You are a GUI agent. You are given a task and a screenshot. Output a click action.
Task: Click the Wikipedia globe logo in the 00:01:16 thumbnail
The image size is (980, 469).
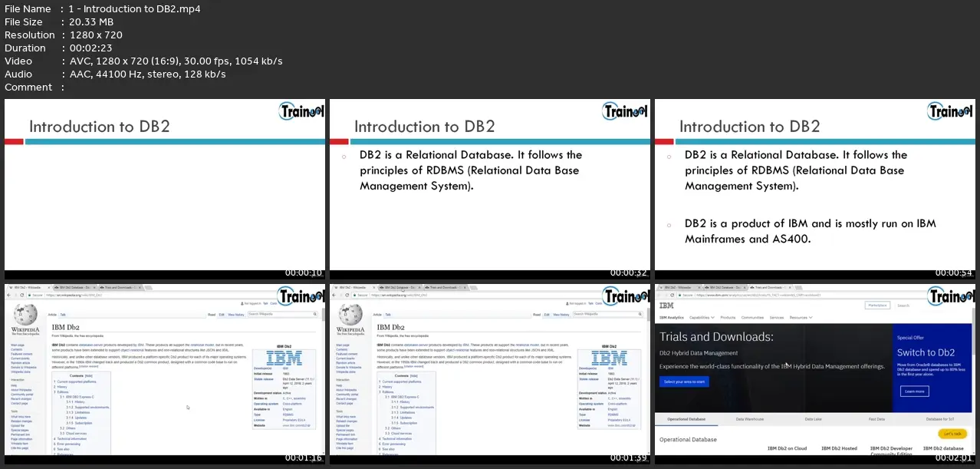[26, 315]
